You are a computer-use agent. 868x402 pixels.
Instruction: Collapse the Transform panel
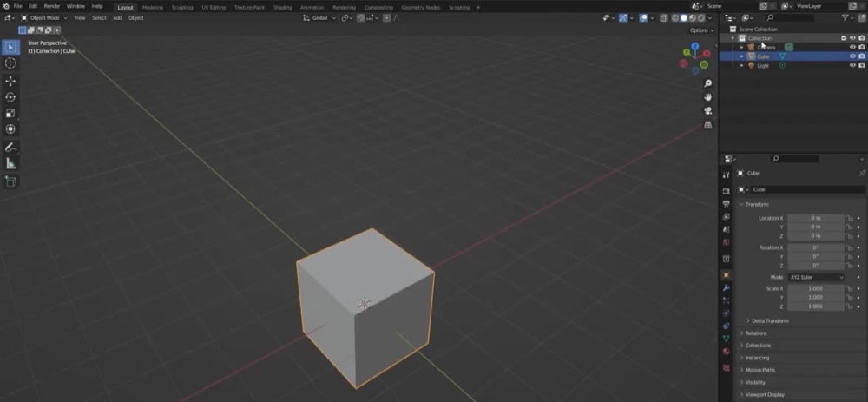[756, 205]
